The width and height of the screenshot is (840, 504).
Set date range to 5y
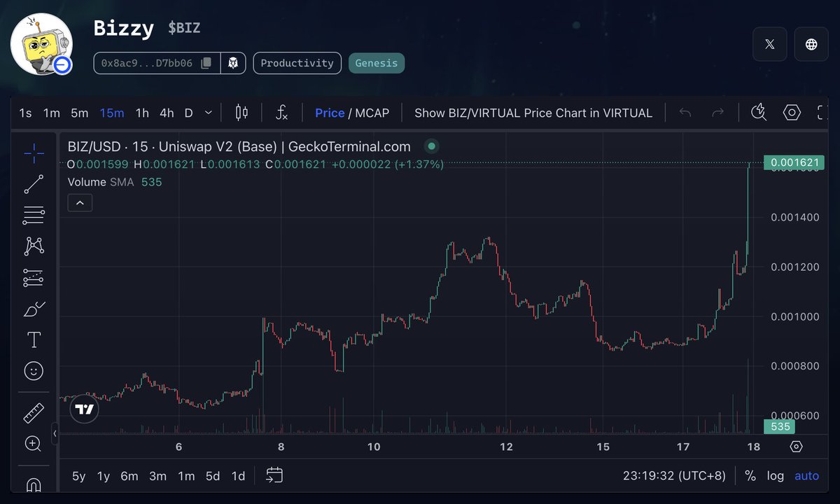coord(79,476)
